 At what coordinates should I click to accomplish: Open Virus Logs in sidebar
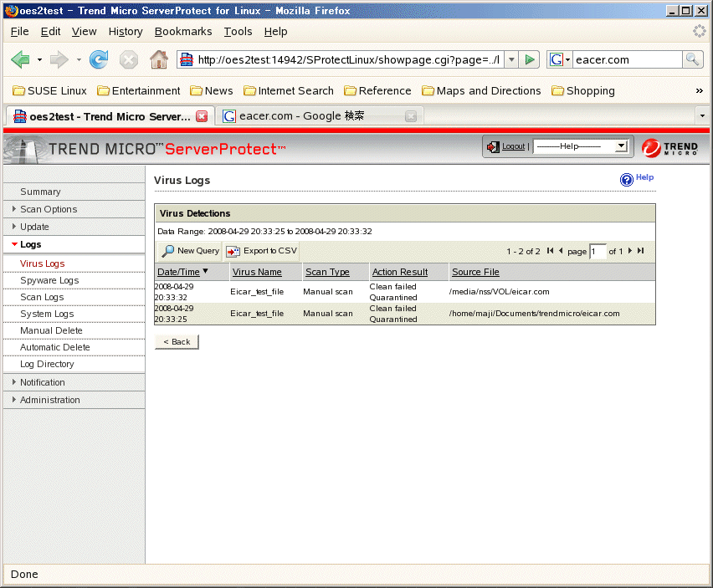[x=43, y=263]
